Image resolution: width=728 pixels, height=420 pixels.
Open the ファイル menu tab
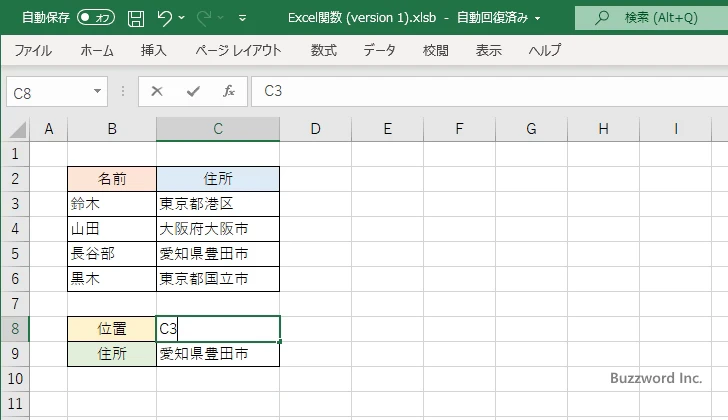[33, 50]
